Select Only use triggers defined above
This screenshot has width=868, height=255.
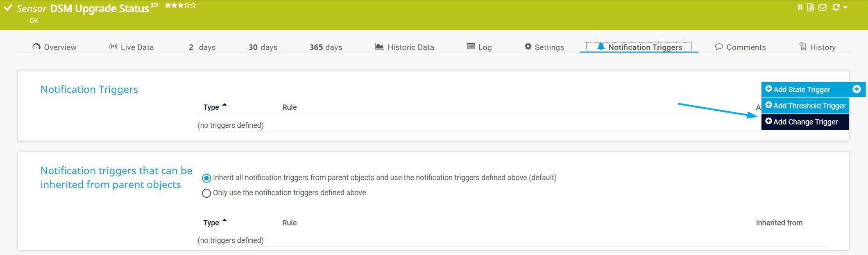coord(206,193)
